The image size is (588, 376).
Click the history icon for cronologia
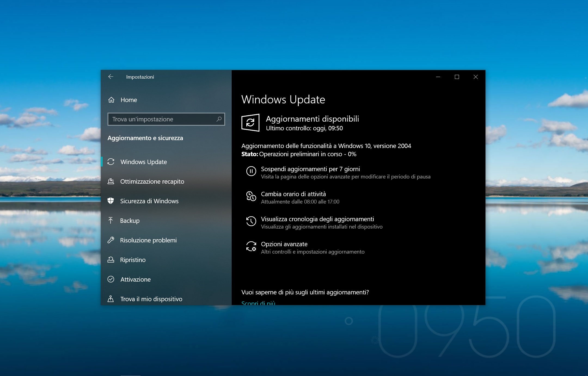pos(251,221)
